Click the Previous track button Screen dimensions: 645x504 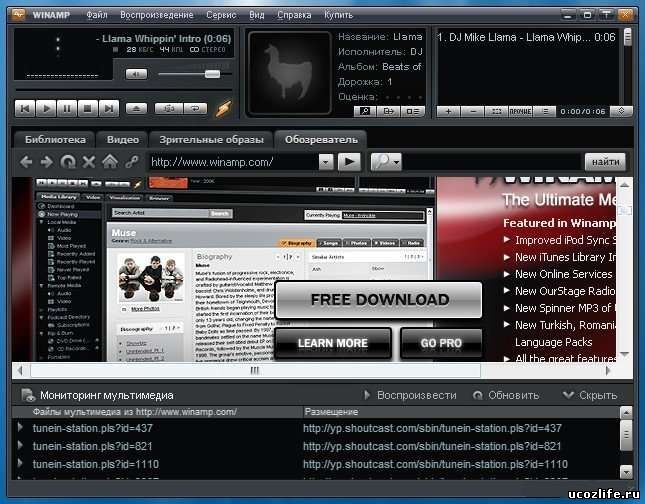(25, 109)
